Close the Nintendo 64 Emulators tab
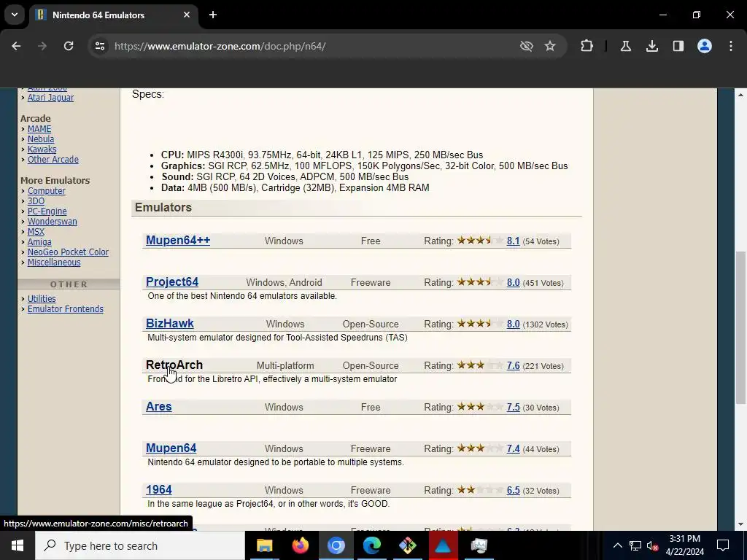This screenshot has width=747, height=560. pyautogui.click(x=187, y=15)
